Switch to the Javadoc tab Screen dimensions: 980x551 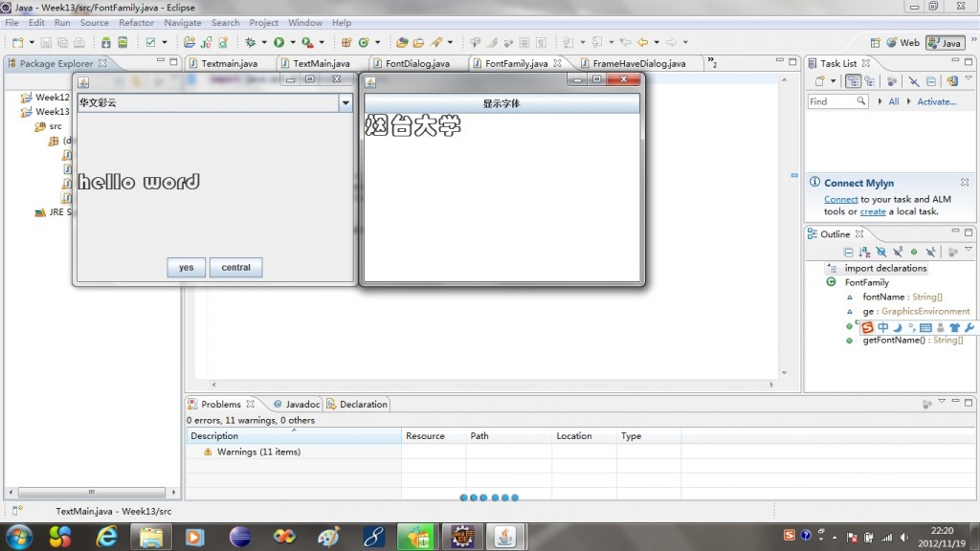pyautogui.click(x=297, y=405)
